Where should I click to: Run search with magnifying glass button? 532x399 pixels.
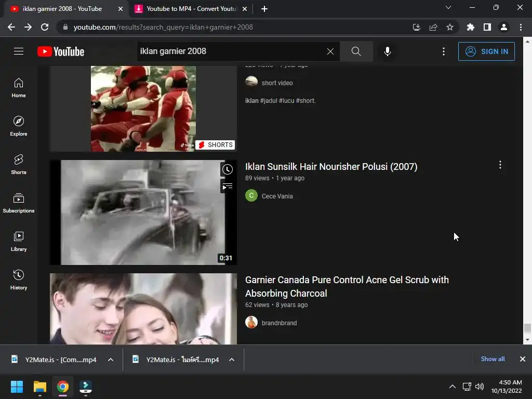pyautogui.click(x=356, y=51)
